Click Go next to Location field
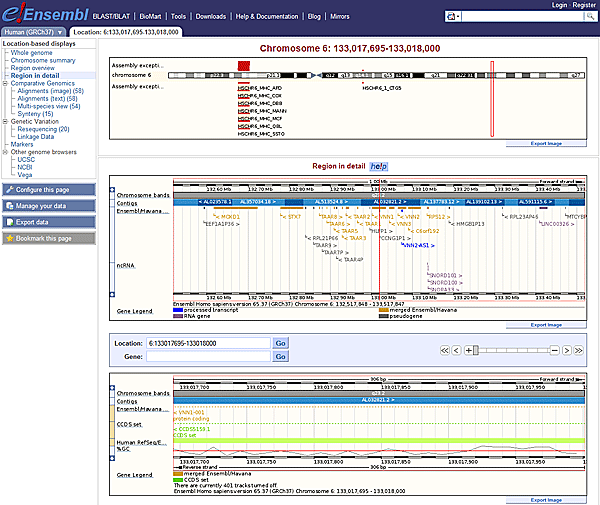 [280, 343]
